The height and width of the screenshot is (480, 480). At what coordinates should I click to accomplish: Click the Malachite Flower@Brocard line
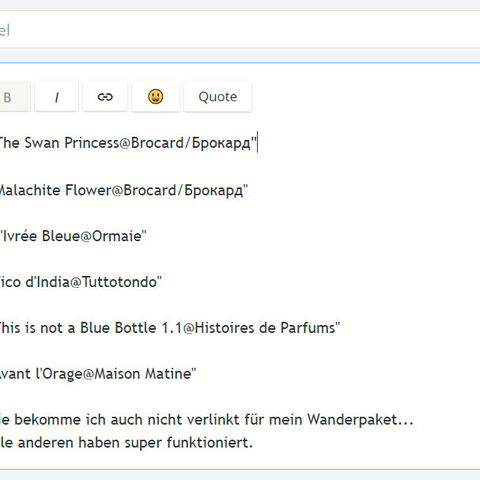coord(123,190)
